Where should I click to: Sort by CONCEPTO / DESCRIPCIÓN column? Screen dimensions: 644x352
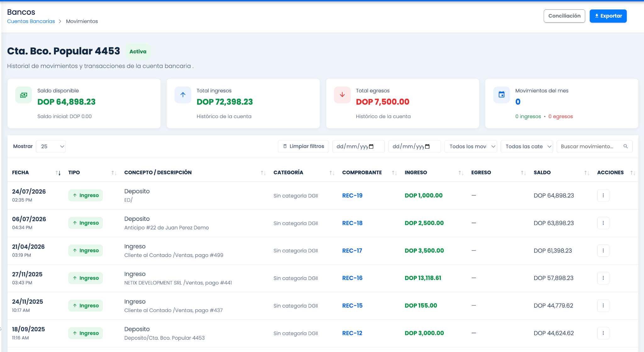pyautogui.click(x=263, y=173)
